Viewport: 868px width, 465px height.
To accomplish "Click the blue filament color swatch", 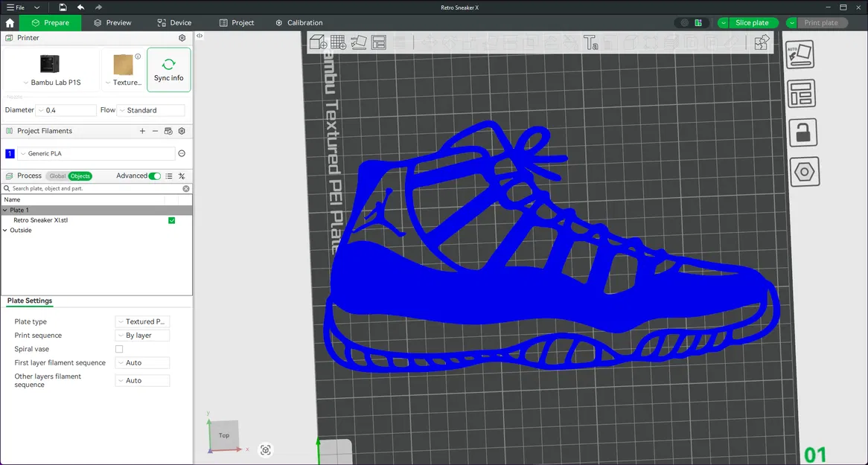I will [10, 154].
